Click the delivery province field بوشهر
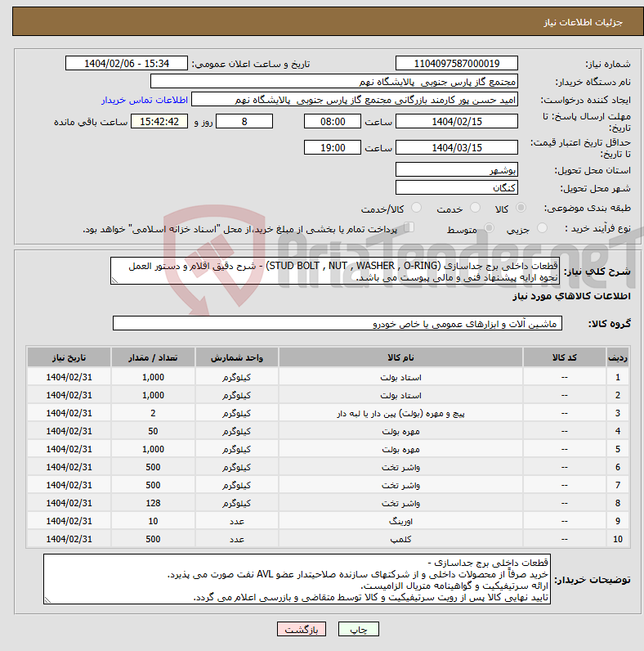This screenshot has height=651, width=644. pyautogui.click(x=457, y=169)
